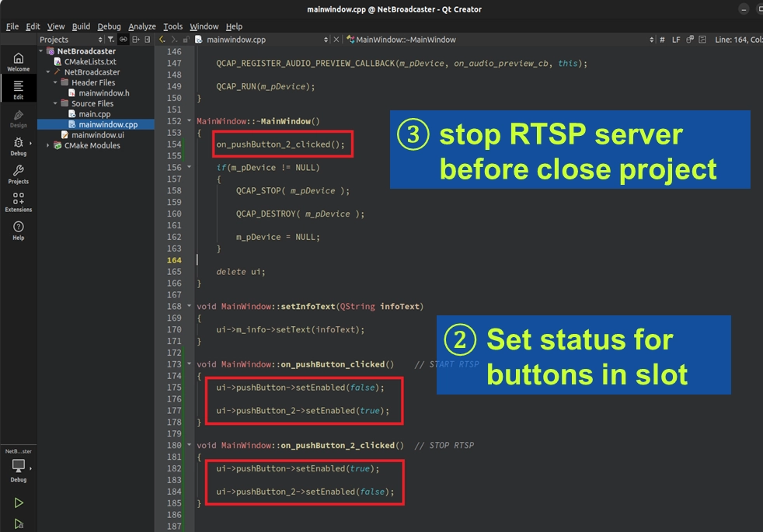This screenshot has height=532, width=763.
Task: Open the Design mode
Action: click(x=18, y=118)
